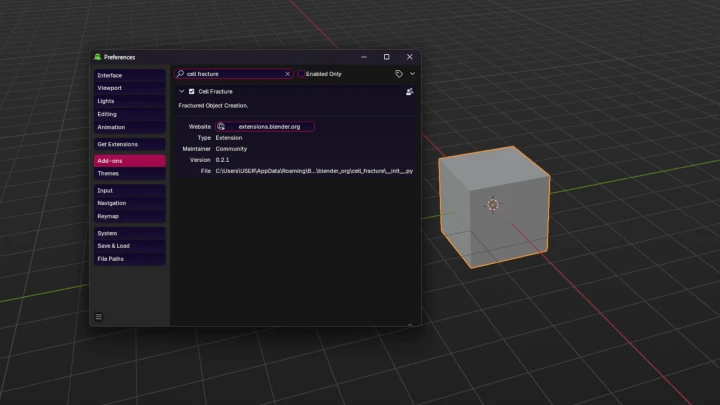This screenshot has width=720, height=405.
Task: Open the Keymap section
Action: click(x=129, y=216)
